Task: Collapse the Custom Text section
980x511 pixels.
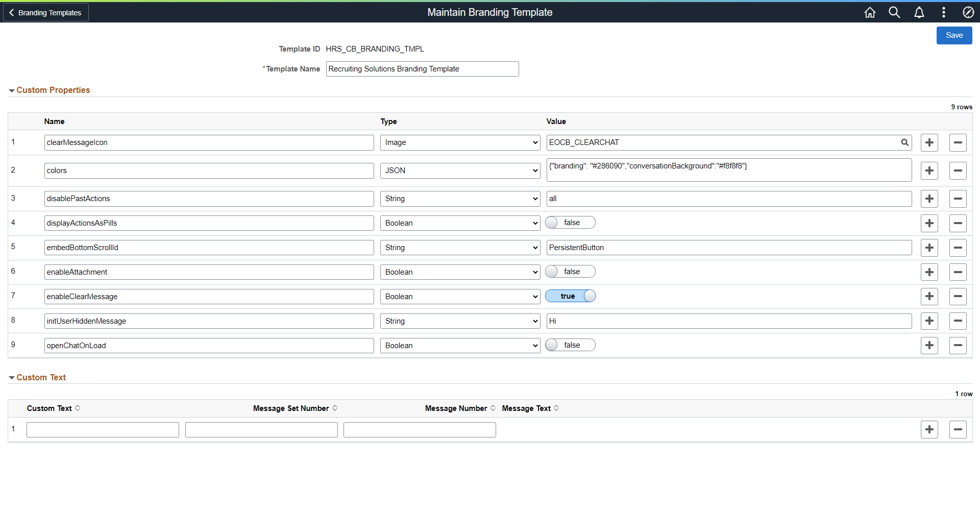Action: click(37, 377)
